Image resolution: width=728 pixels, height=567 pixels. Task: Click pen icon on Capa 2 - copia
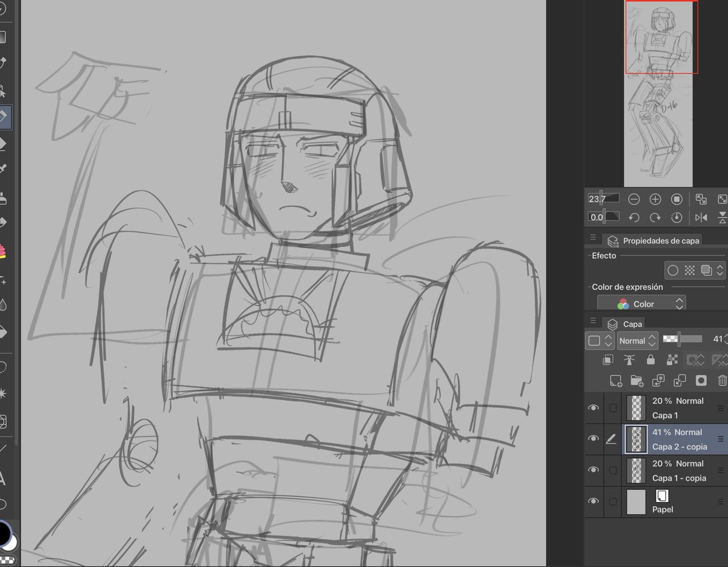coord(612,440)
